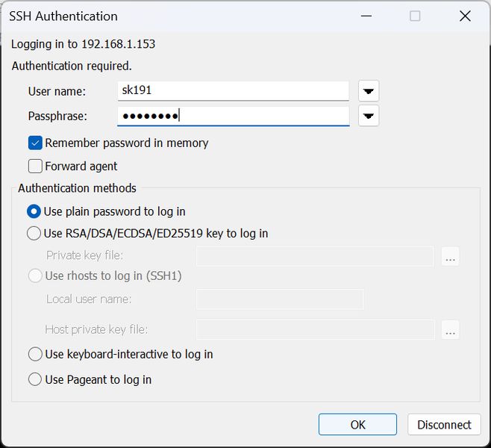Image resolution: width=491 pixels, height=448 pixels.
Task: Enable the Forward agent checkbox
Action: click(x=35, y=167)
